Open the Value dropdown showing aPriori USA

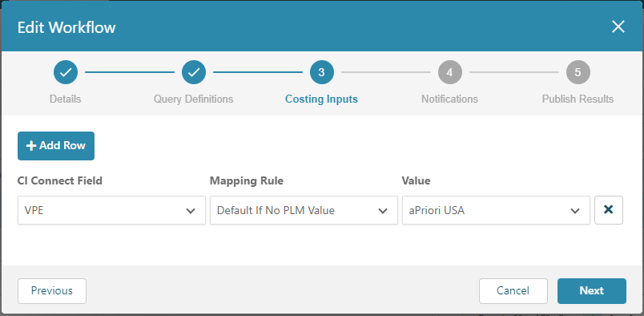click(x=496, y=210)
